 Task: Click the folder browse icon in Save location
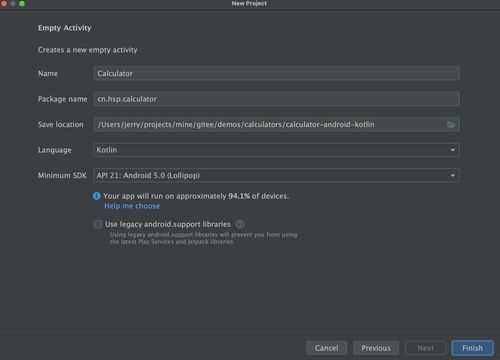coord(451,125)
